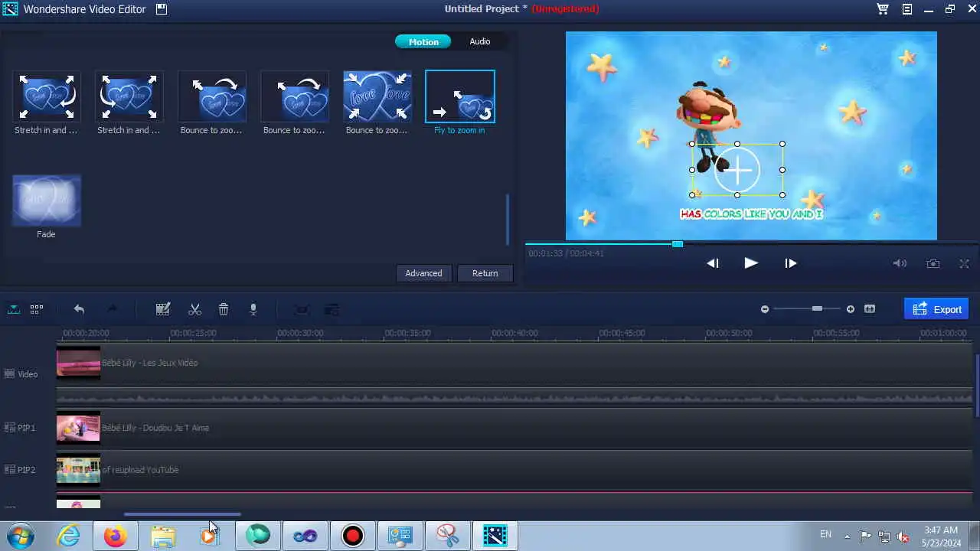This screenshot has height=551, width=980.
Task: Open the shopping cart purchase icon
Action: pos(883,9)
